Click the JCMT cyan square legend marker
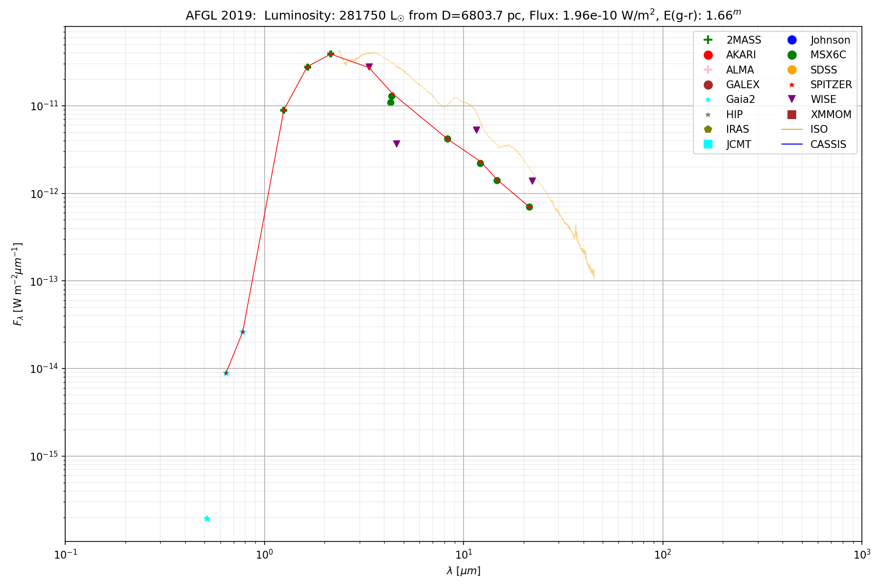Screen dimensions: 882x588 coord(708,144)
